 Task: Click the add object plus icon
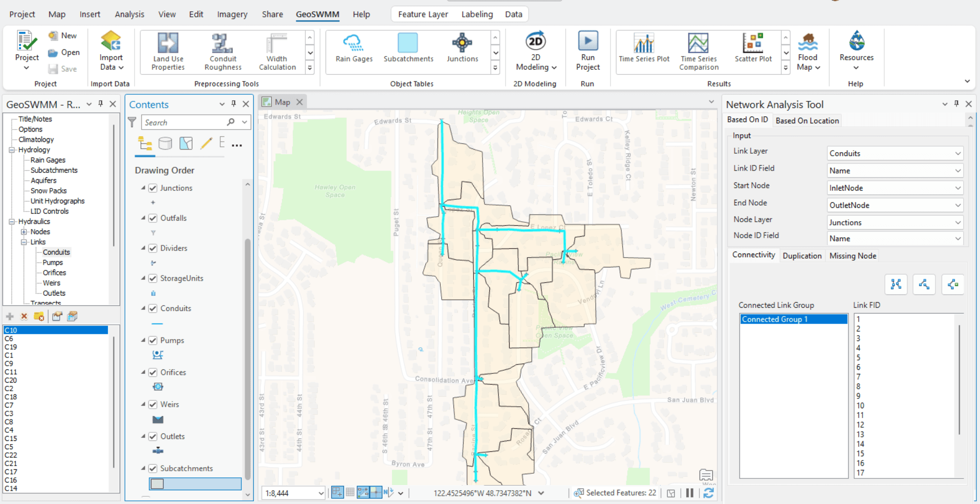[10, 317]
